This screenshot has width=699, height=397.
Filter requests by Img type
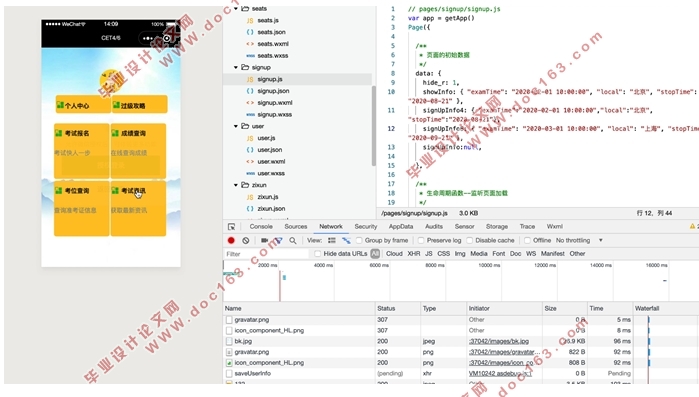point(460,254)
